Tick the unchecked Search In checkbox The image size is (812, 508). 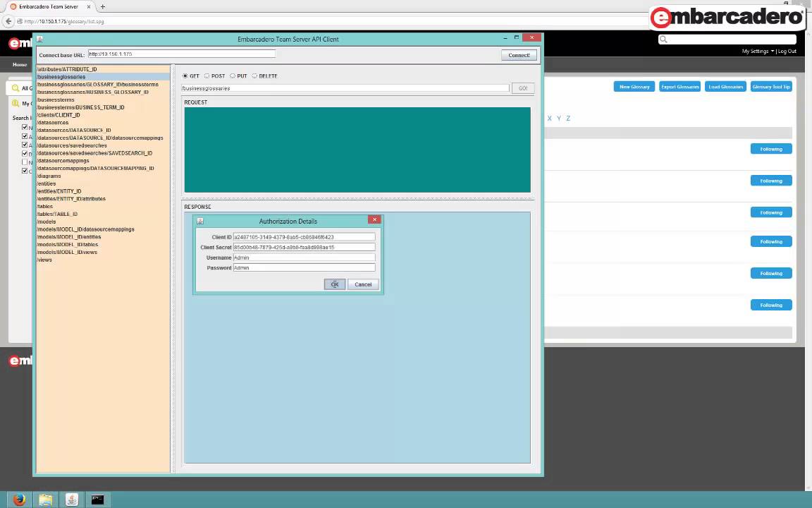coord(25,162)
